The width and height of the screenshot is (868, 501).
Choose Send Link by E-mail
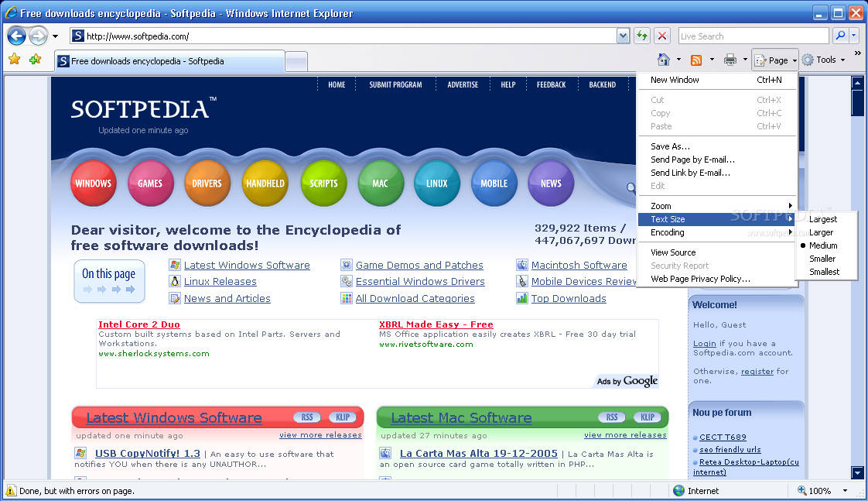(x=717, y=173)
